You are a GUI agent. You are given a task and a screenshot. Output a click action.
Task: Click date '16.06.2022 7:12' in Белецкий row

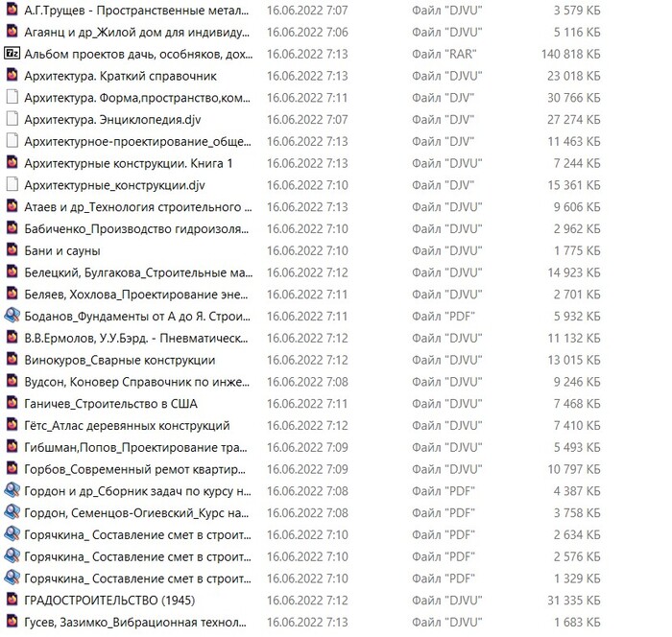point(307,272)
